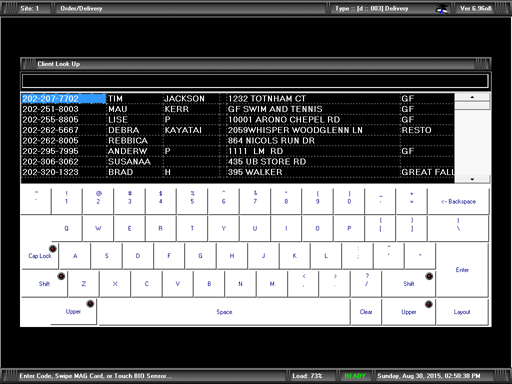The height and width of the screenshot is (384, 512).
Task: Choose SUSANAA at 435 UB STORE RD
Action: coord(238,162)
